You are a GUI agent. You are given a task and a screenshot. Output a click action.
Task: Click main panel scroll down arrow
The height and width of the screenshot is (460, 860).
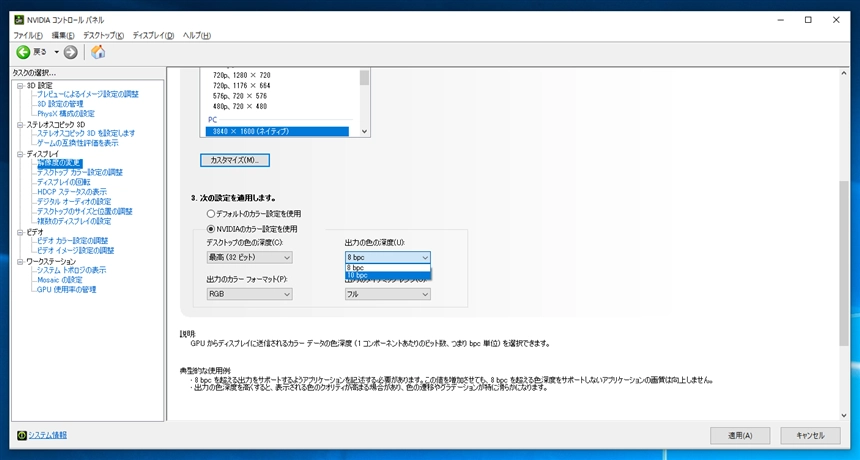[x=844, y=416]
